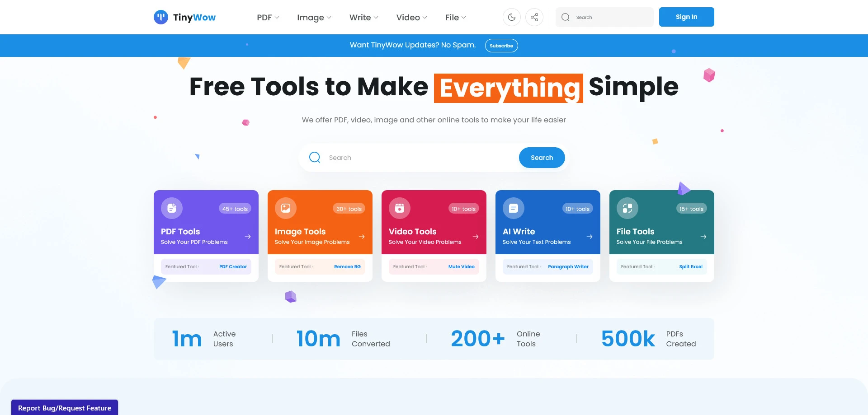Click the Sign In button
The height and width of the screenshot is (415, 868).
(x=686, y=17)
